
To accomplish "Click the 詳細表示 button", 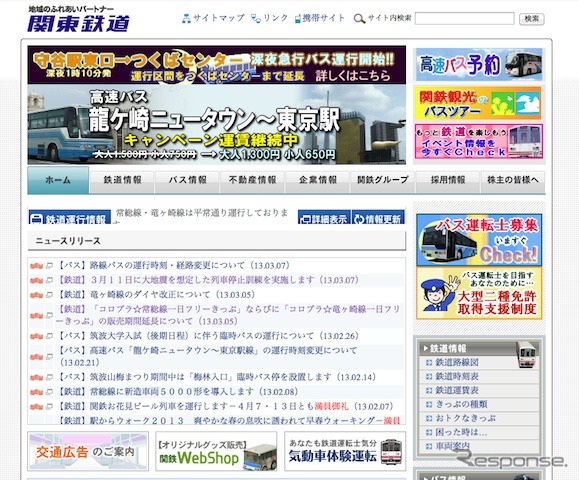I will (324, 217).
